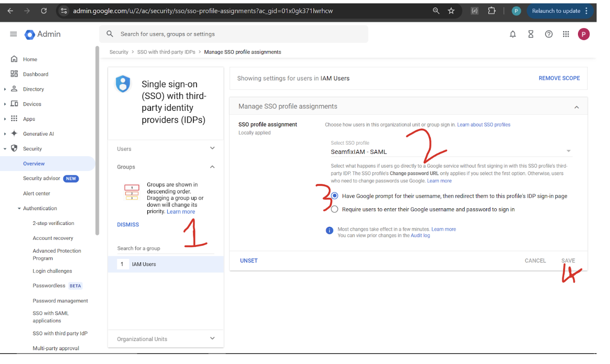The width and height of the screenshot is (610, 364).
Task: Select Security Overview in the sidebar
Action: tap(47, 163)
